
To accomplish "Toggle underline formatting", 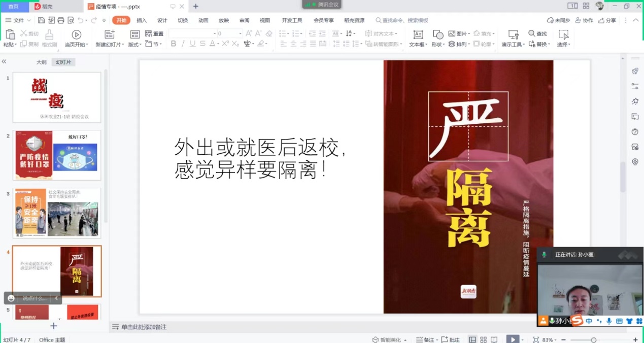I will pyautogui.click(x=192, y=43).
